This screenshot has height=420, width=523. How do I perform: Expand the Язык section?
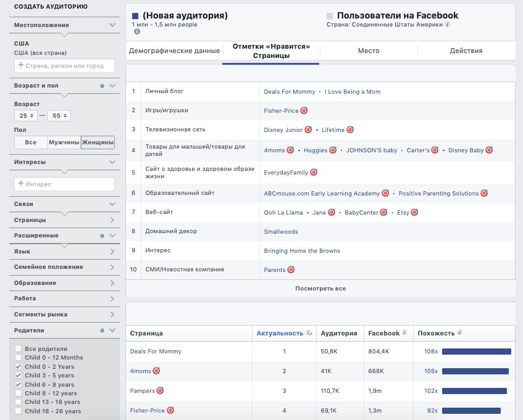(x=112, y=252)
